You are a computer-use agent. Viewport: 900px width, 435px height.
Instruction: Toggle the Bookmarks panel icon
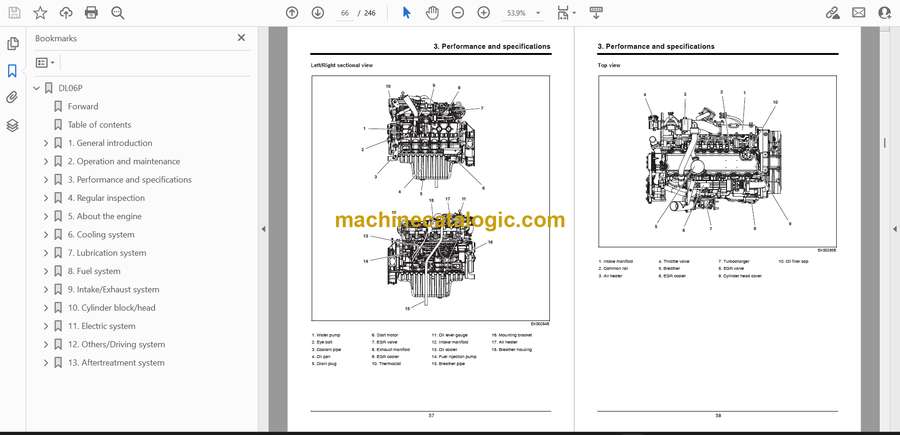pyautogui.click(x=13, y=71)
